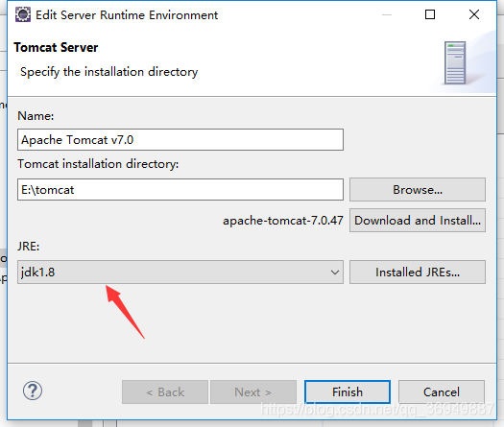The image size is (504, 427).
Task: Click the Edit Server Runtime Environment title
Action: (x=127, y=15)
